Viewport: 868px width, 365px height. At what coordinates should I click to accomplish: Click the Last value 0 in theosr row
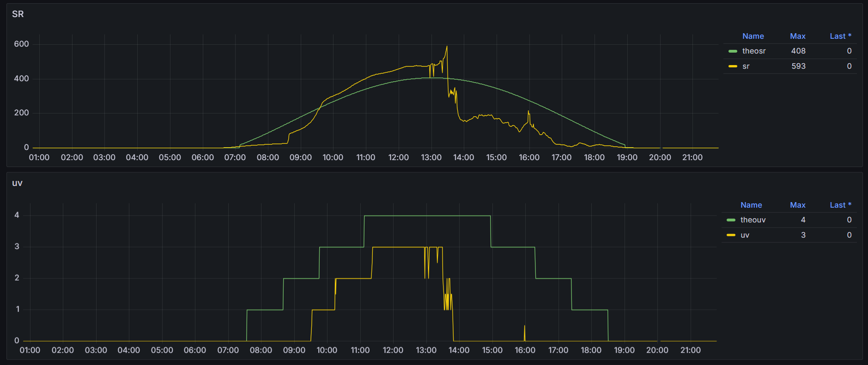point(849,51)
